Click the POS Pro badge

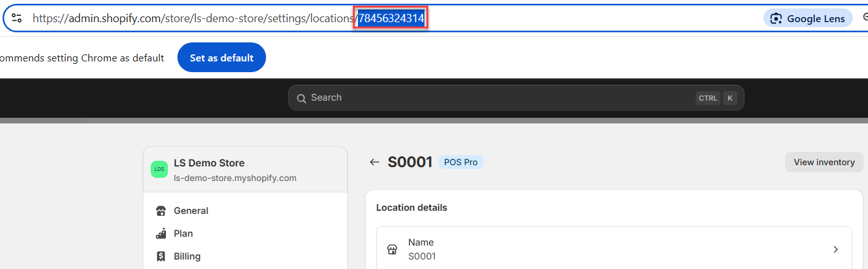point(461,162)
